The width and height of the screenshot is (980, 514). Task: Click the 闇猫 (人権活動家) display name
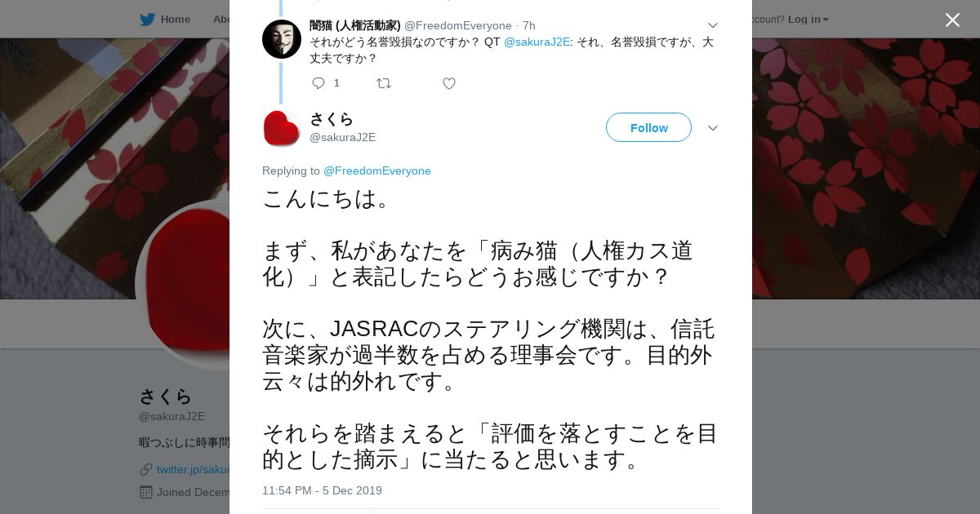coord(354,25)
